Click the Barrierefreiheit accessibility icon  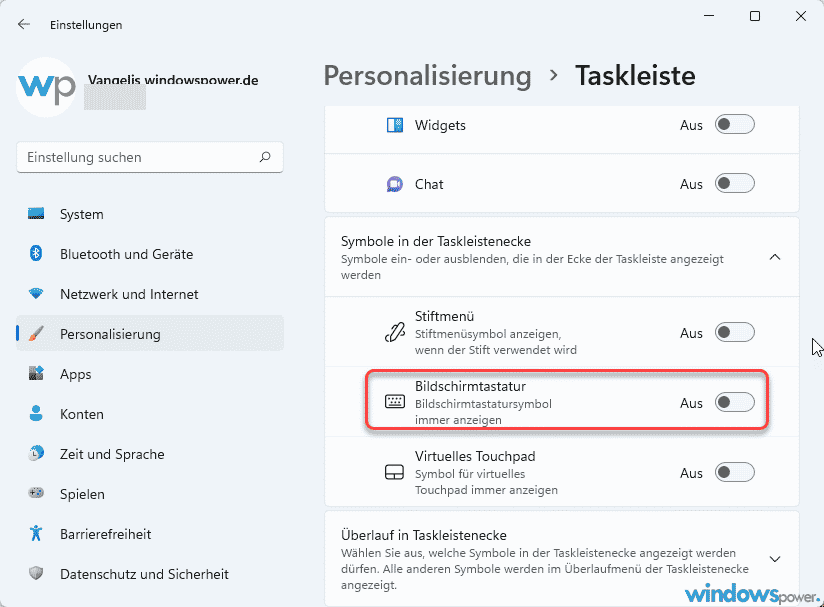pos(37,534)
